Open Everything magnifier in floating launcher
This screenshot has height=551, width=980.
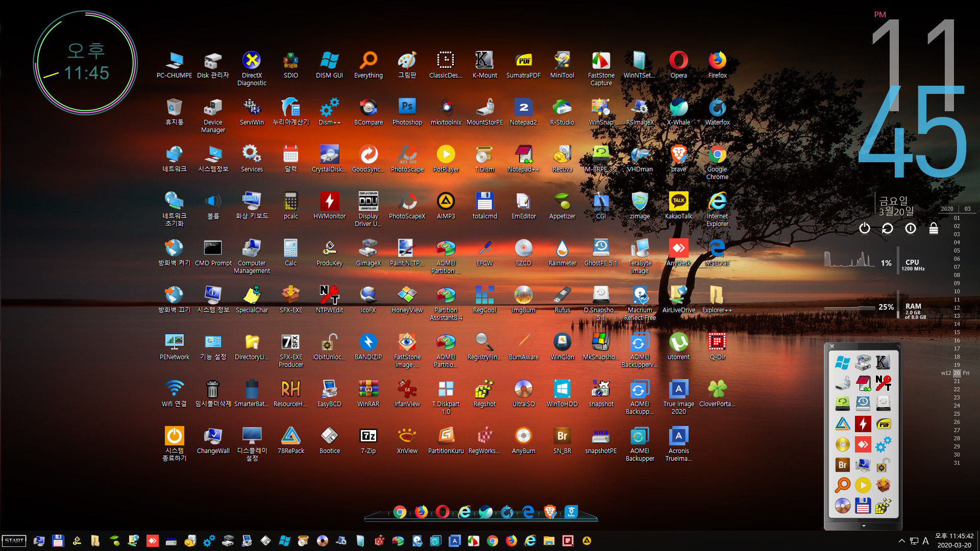click(x=842, y=485)
